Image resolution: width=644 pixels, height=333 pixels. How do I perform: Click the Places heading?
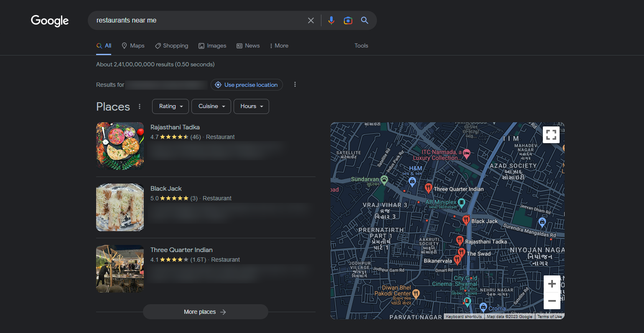pos(113,107)
